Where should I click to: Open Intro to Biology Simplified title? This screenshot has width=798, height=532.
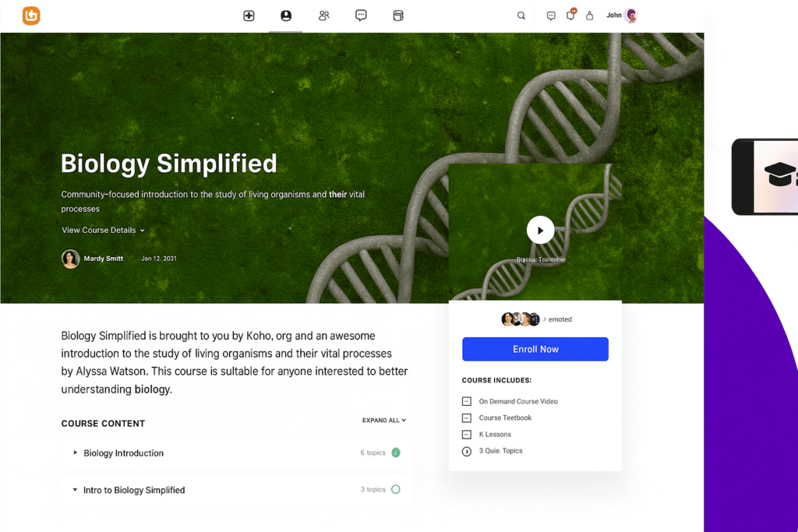tap(134, 490)
